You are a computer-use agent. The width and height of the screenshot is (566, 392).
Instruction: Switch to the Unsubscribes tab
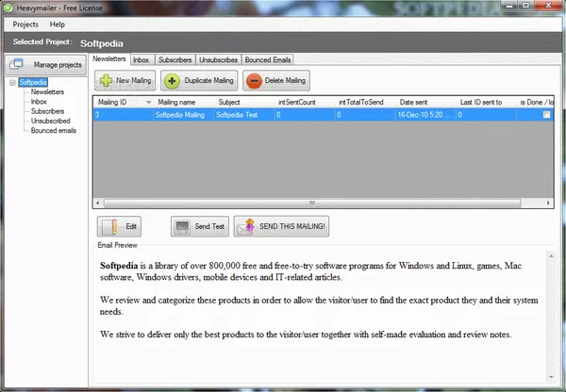pyautogui.click(x=219, y=60)
